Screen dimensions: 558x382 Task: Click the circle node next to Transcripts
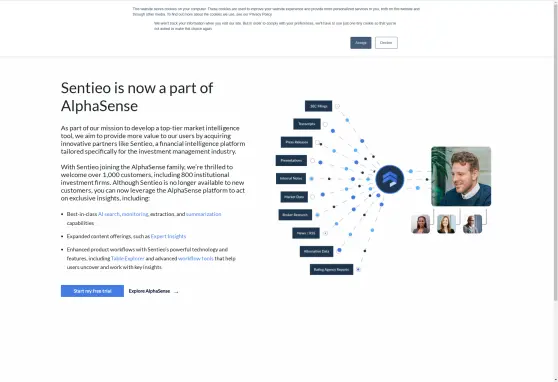tap(325, 124)
